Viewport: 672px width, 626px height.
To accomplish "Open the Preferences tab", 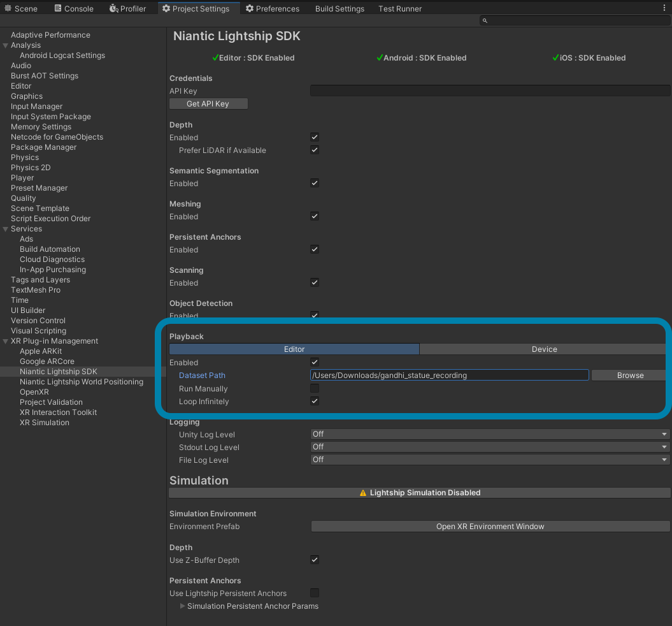I will tap(272, 8).
